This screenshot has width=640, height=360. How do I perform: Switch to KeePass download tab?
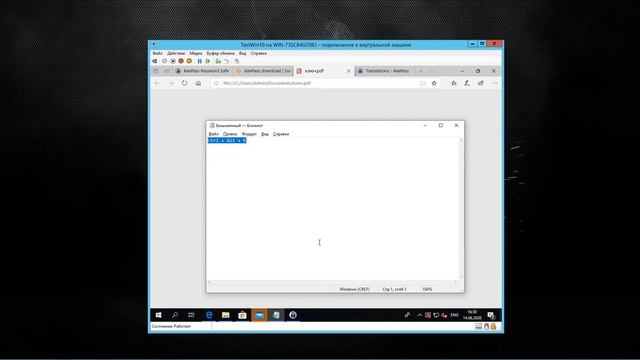[263, 71]
